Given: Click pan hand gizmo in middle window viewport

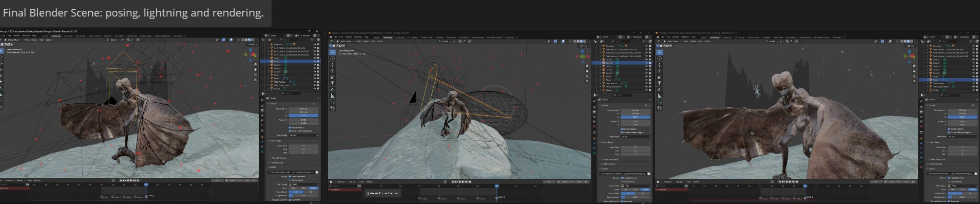Looking at the screenshot, I should (587, 71).
